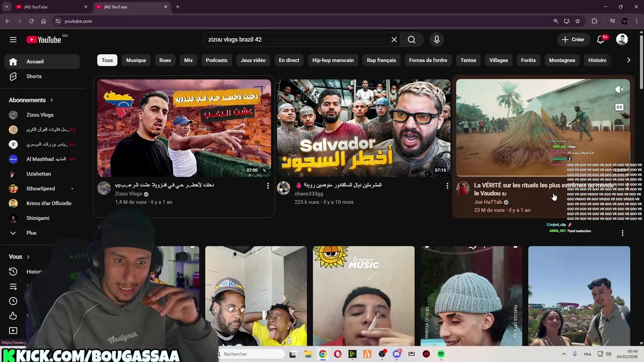Open Shinigami subscription
644x362 pixels.
pyautogui.click(x=42, y=218)
